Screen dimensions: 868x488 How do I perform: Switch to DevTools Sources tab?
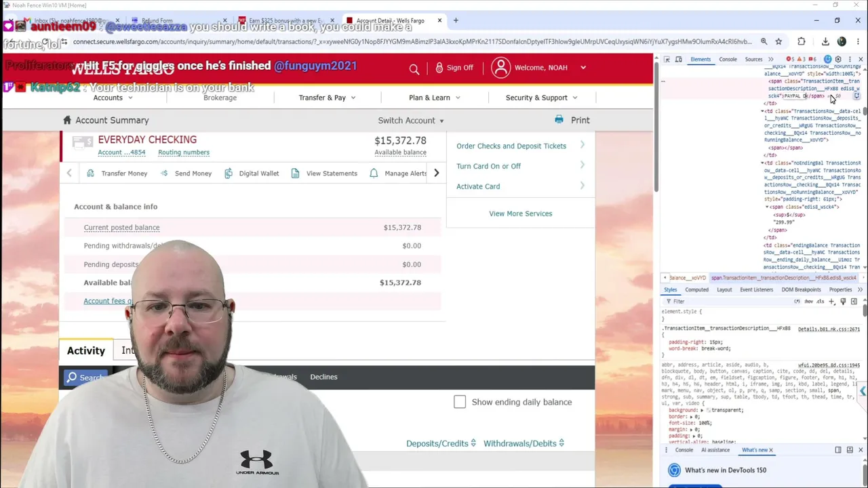(x=753, y=60)
